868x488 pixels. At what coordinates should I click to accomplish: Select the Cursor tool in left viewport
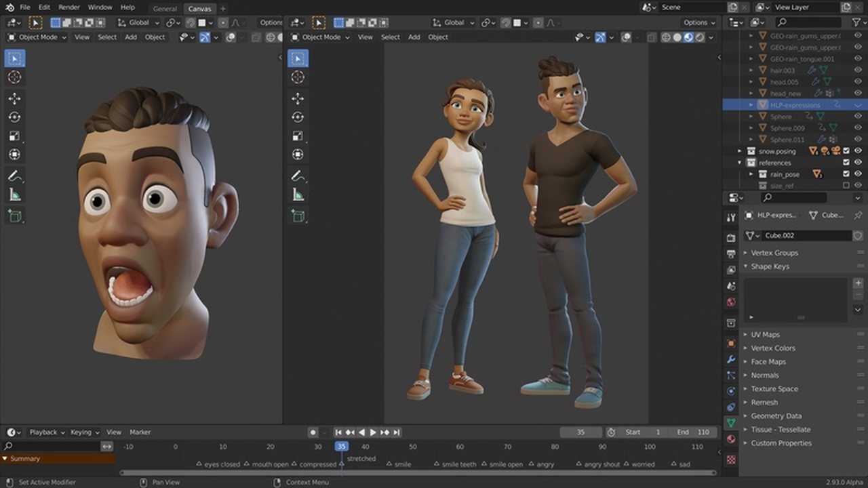(14, 77)
